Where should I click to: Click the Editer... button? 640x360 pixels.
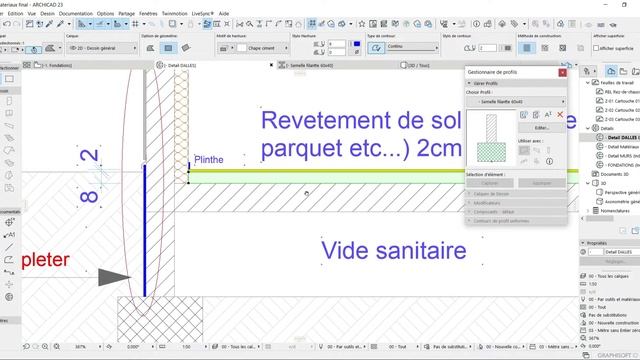pos(542,128)
